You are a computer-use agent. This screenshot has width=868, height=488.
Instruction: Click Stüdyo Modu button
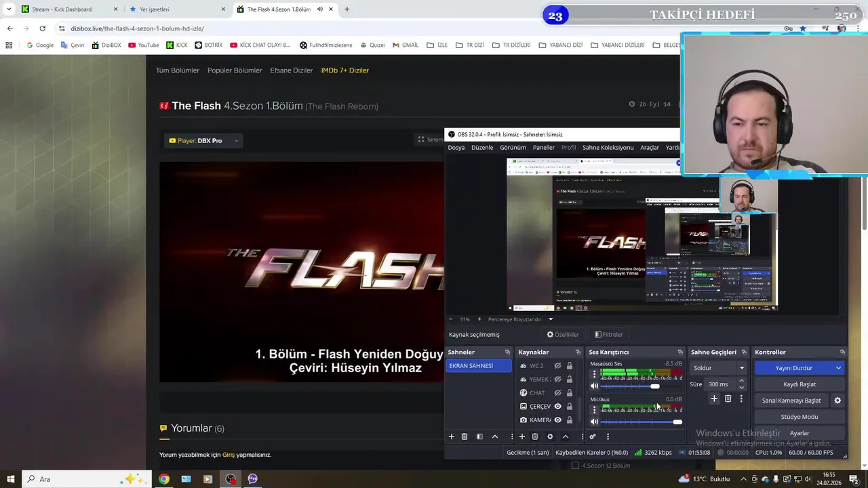coord(800,417)
